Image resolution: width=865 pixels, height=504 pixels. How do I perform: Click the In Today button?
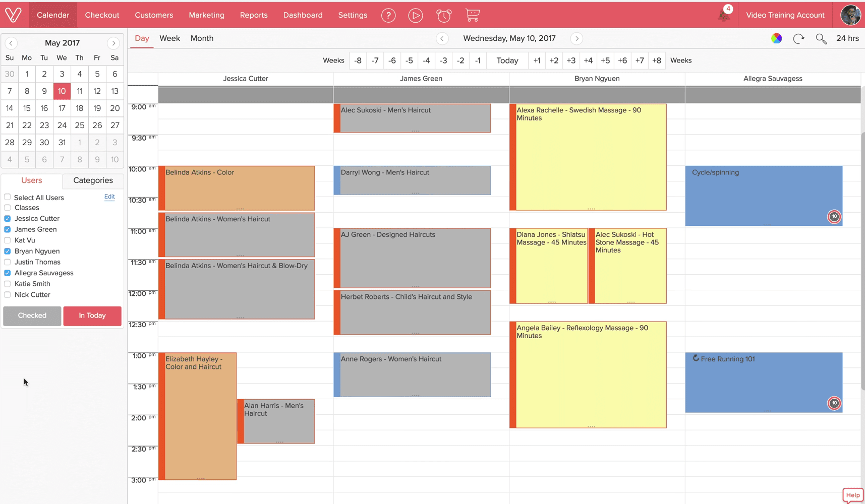(x=92, y=316)
